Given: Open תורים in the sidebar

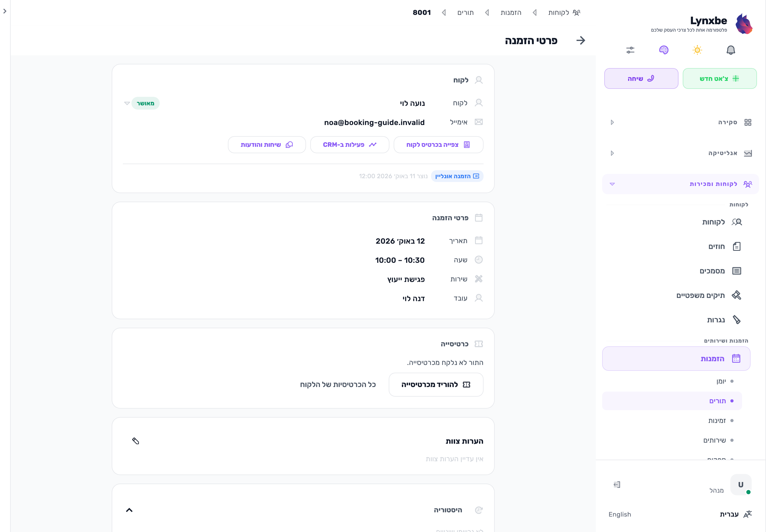Looking at the screenshot, I should [672, 401].
